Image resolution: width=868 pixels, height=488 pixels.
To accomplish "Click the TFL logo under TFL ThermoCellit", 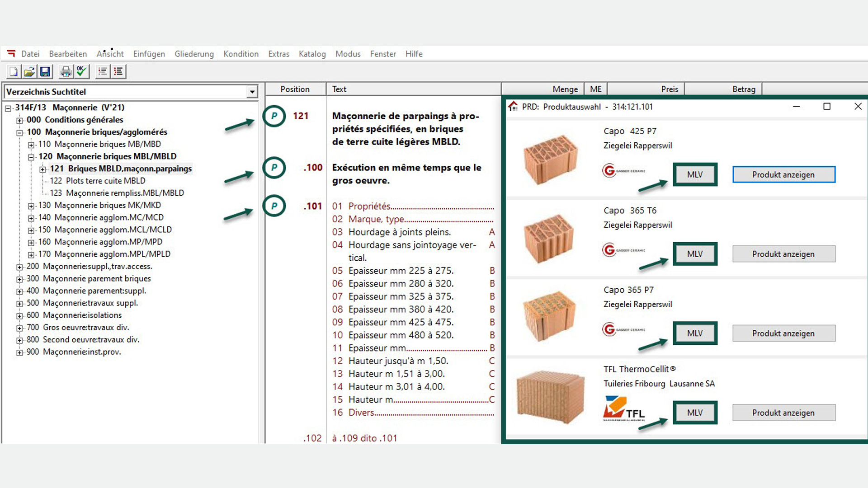I will tap(624, 408).
